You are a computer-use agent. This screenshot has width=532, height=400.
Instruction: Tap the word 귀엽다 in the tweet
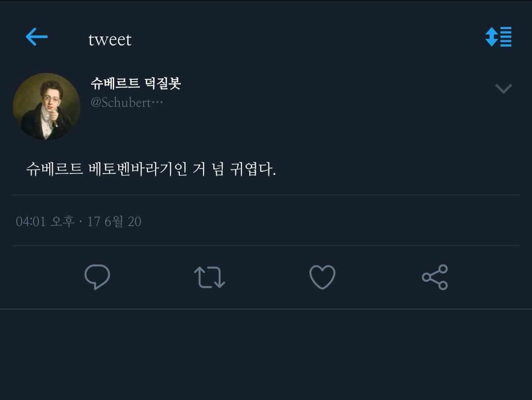click(252, 170)
